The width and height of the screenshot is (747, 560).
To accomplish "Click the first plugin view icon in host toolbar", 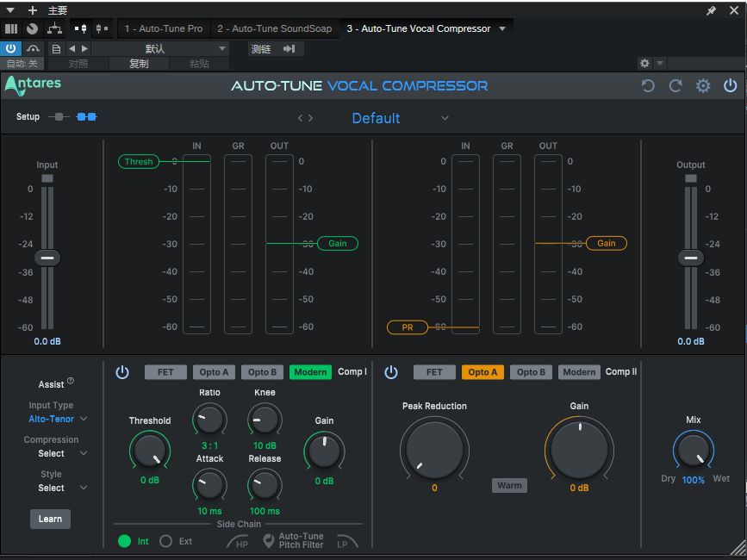I will click(80, 28).
